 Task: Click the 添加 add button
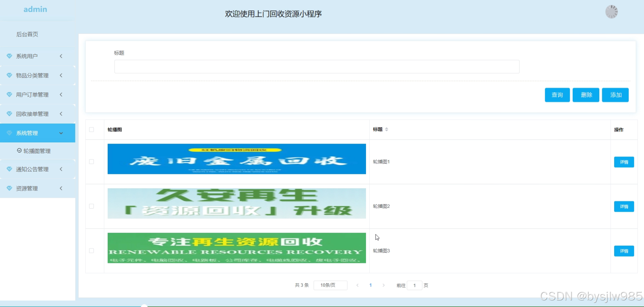pos(615,95)
